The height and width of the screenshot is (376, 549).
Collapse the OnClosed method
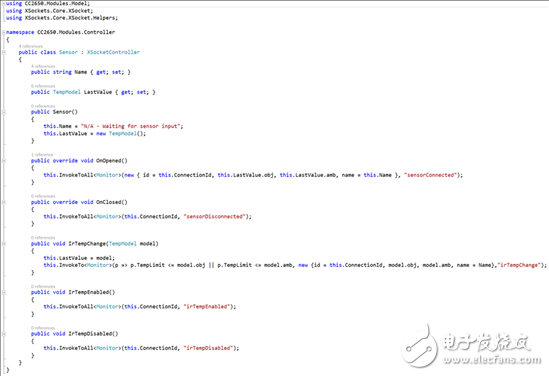(x=4, y=202)
